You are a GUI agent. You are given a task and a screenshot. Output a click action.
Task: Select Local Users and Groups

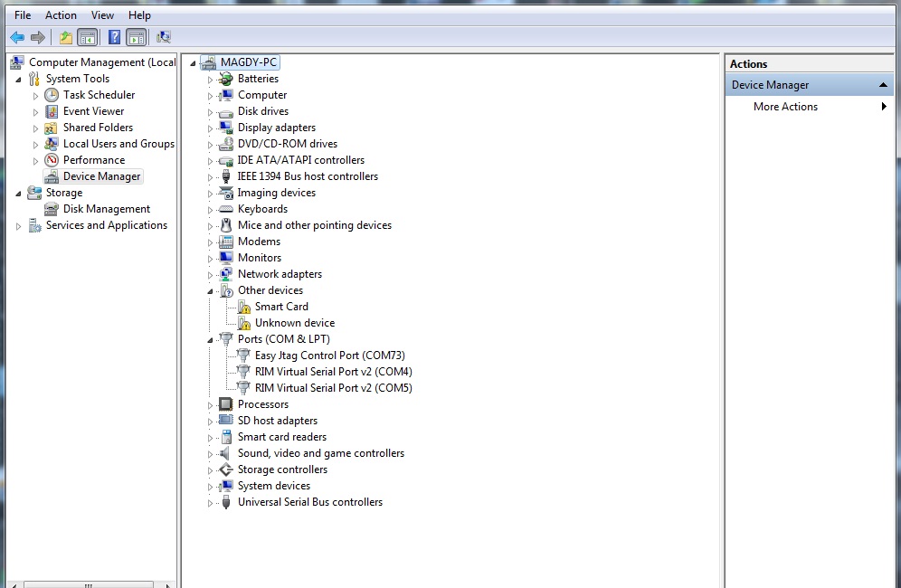(119, 144)
